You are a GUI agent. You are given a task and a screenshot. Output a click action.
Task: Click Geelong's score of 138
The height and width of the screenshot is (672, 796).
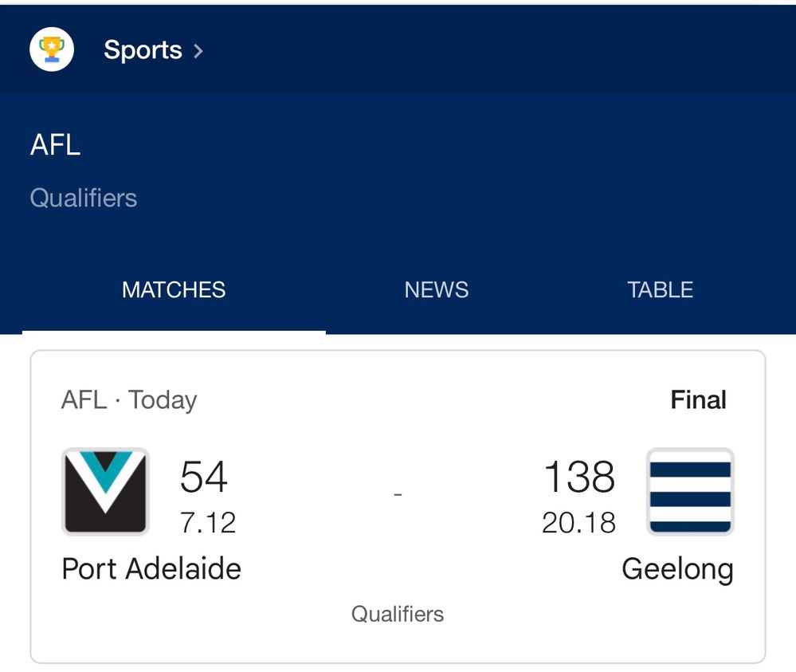[579, 477]
